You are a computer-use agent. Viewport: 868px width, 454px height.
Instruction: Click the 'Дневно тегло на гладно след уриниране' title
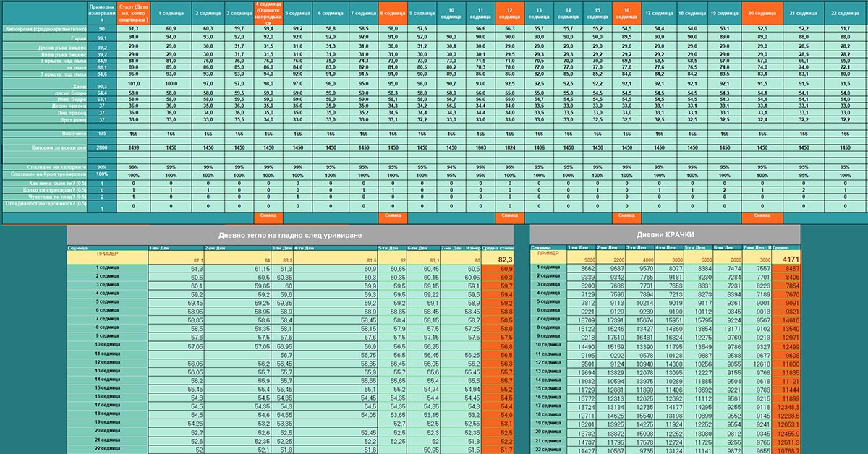point(290,235)
